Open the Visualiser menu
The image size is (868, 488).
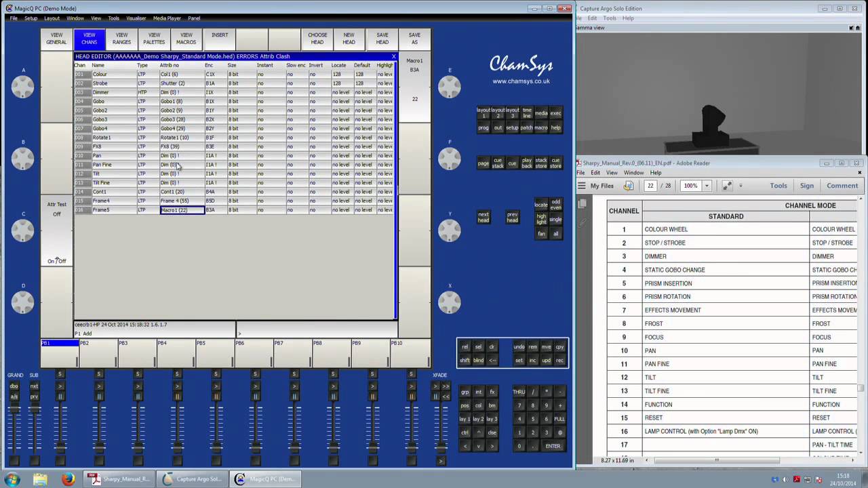coord(136,18)
